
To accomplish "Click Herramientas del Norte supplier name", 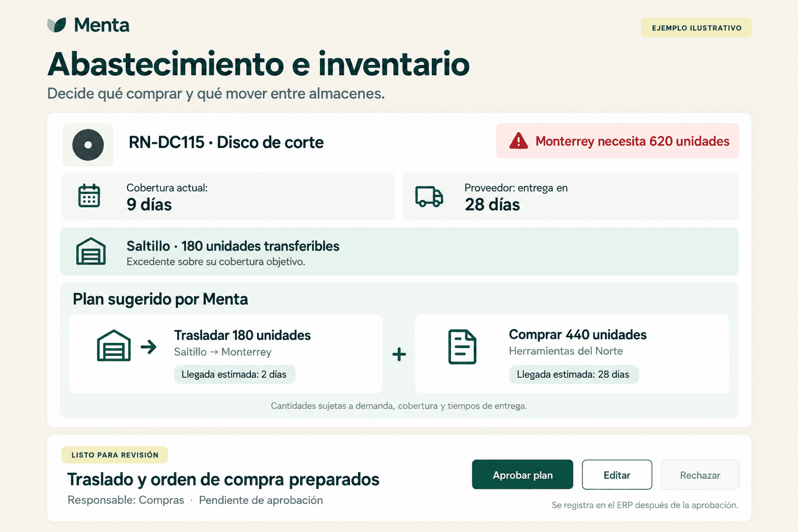I will pyautogui.click(x=566, y=351).
